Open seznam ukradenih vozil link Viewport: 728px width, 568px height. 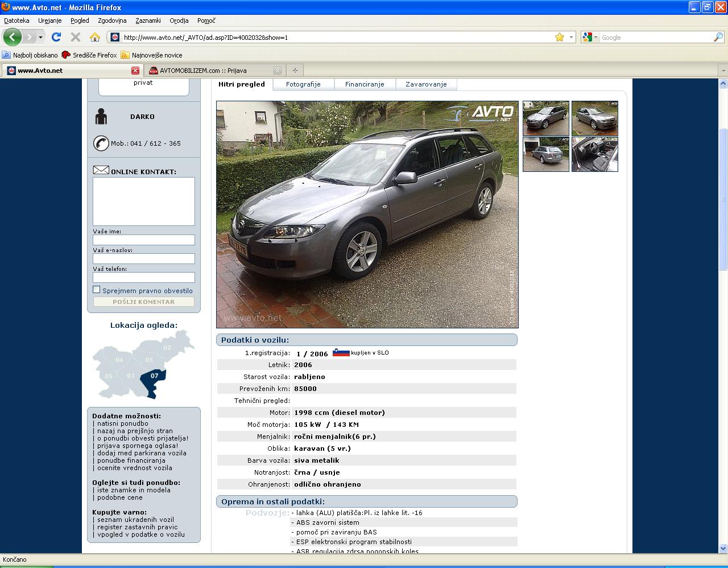(135, 520)
